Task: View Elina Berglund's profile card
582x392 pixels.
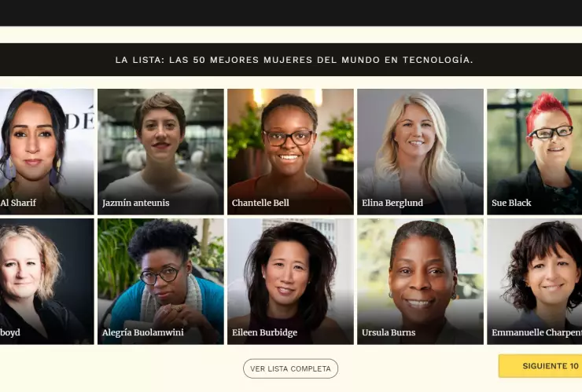Action: pos(421,152)
